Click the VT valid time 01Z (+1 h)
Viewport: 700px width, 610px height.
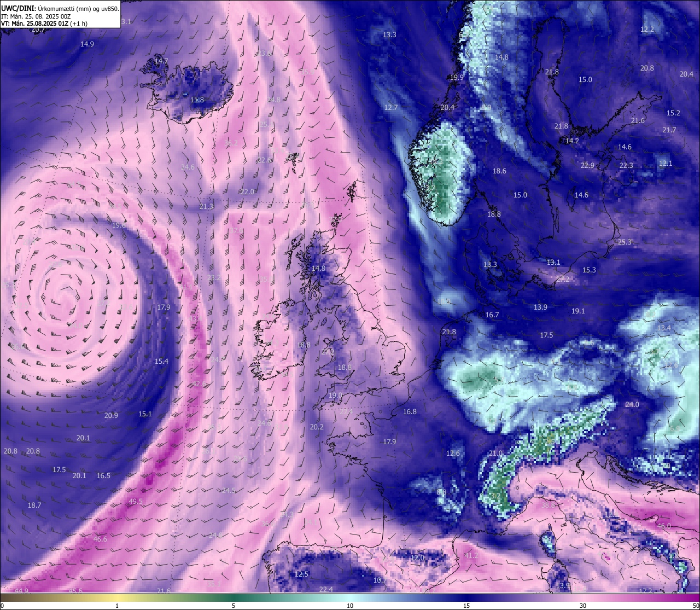coord(44,24)
